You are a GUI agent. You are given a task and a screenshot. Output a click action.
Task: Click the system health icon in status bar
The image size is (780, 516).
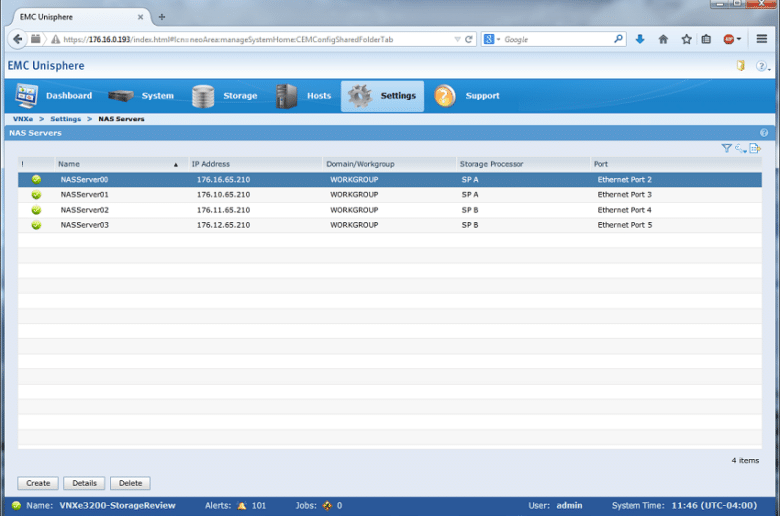[x=16, y=506]
